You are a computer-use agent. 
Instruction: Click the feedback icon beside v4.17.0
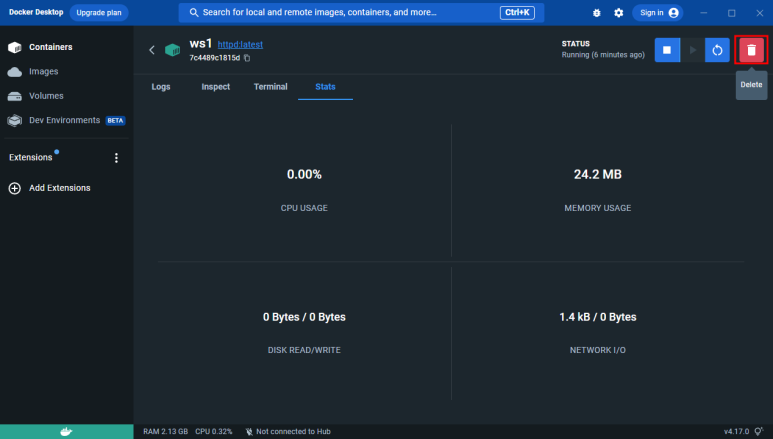coord(759,432)
